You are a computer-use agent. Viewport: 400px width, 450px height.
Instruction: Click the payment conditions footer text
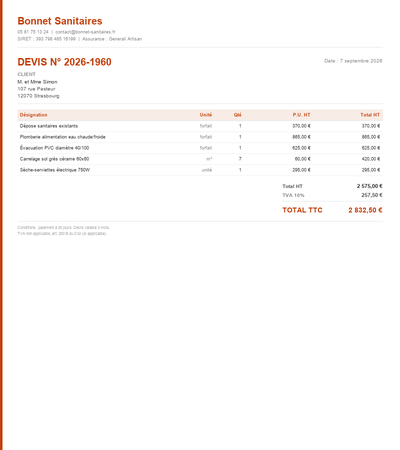(x=63, y=228)
